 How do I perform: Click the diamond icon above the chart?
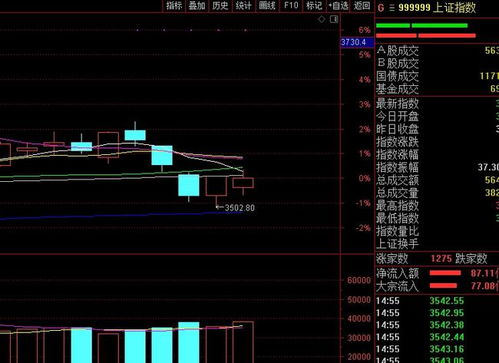tap(321, 19)
